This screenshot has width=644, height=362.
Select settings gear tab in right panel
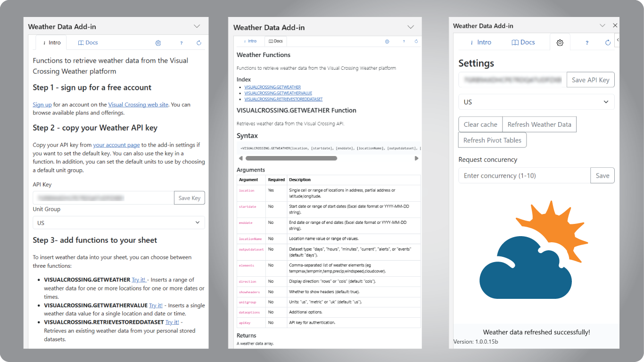point(560,42)
